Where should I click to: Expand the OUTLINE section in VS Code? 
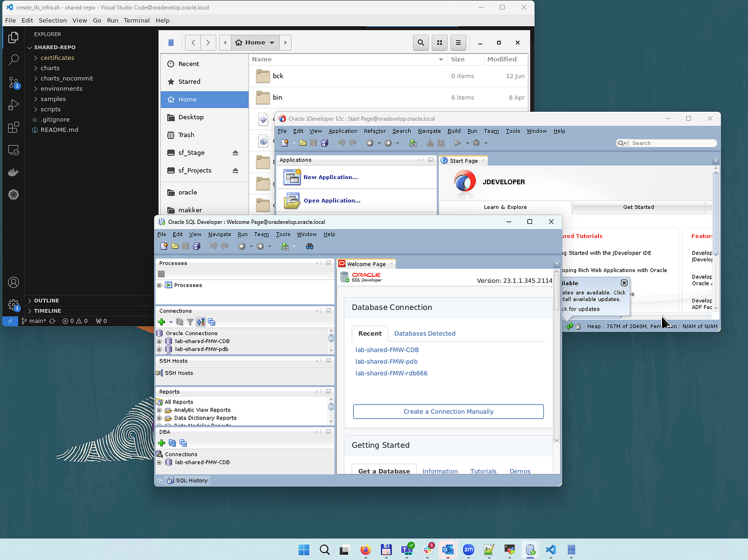click(x=46, y=301)
